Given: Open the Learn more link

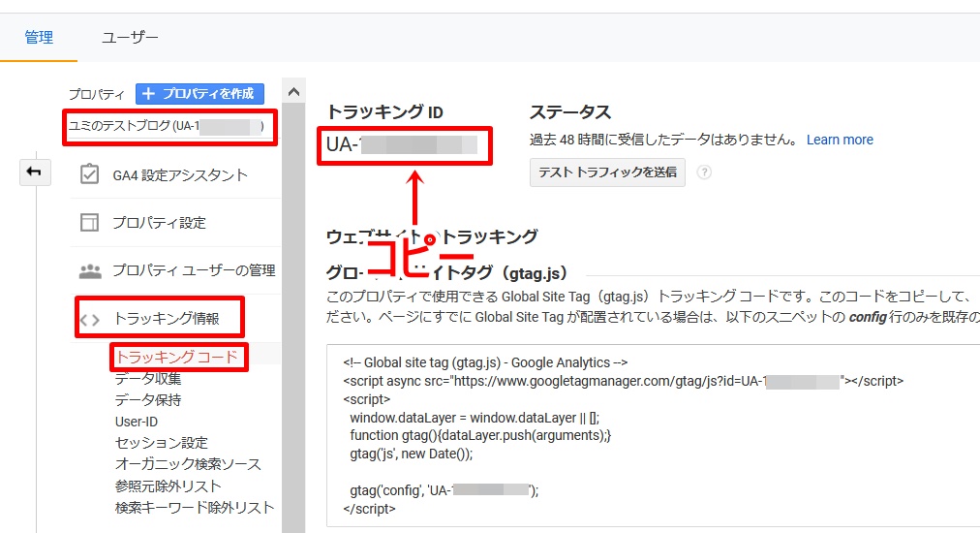Looking at the screenshot, I should click(x=840, y=140).
